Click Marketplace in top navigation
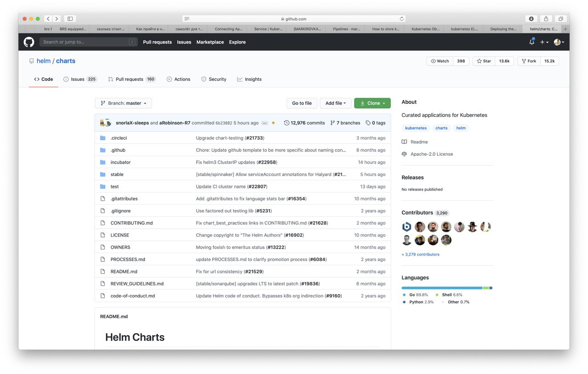588x374 pixels. tap(210, 42)
